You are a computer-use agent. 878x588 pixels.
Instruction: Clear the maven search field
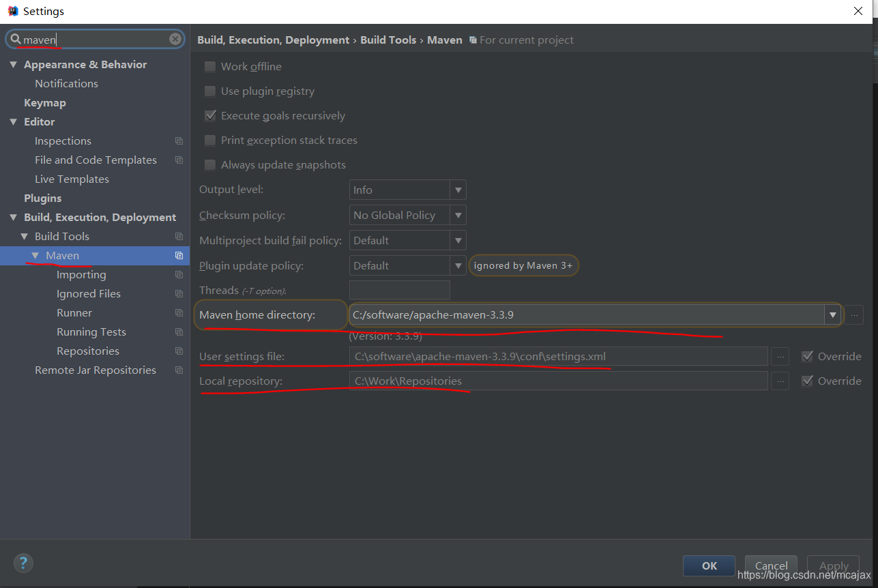pyautogui.click(x=175, y=39)
